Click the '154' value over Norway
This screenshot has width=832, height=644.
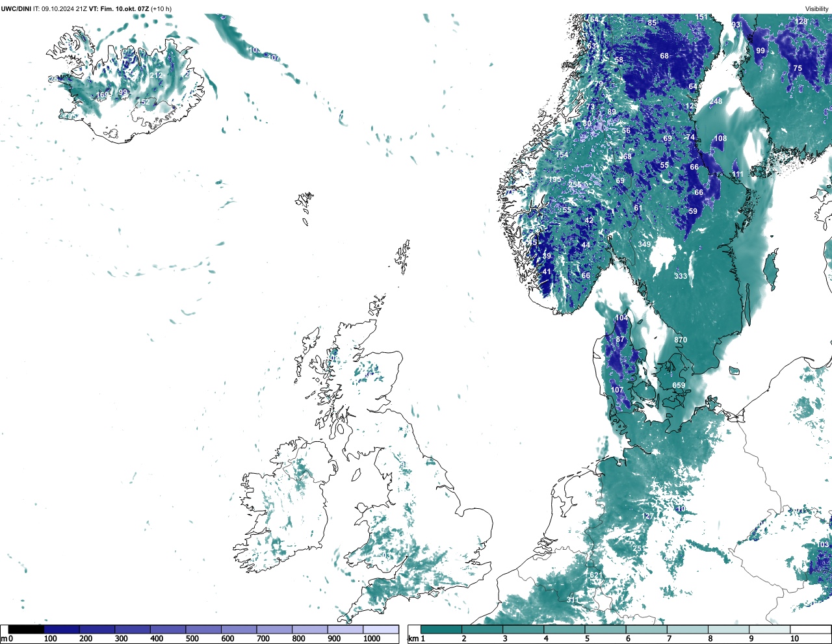[x=562, y=155]
